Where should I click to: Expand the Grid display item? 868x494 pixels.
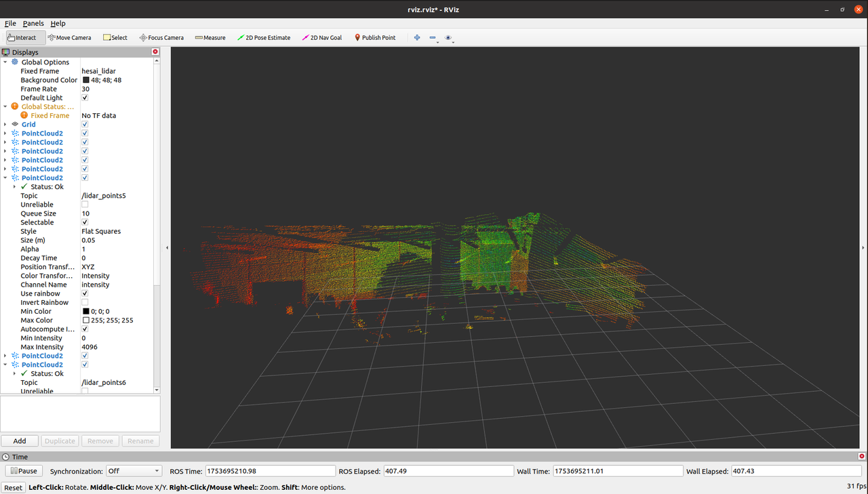[x=5, y=125]
